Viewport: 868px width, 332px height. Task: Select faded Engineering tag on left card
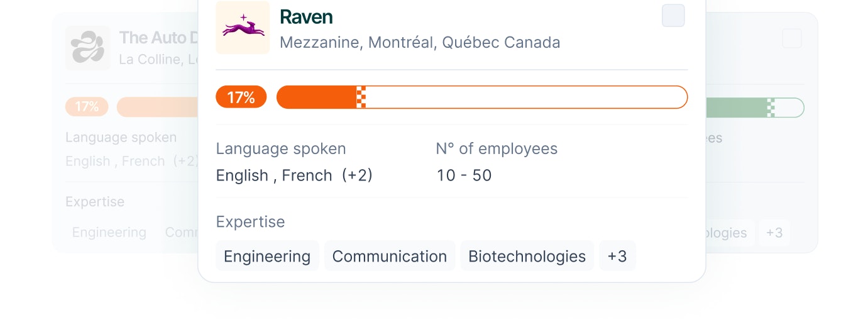click(x=109, y=233)
